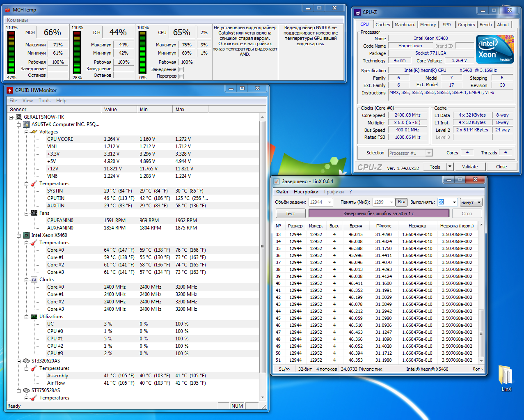Click the purple LinX completion progress bar

(378, 213)
